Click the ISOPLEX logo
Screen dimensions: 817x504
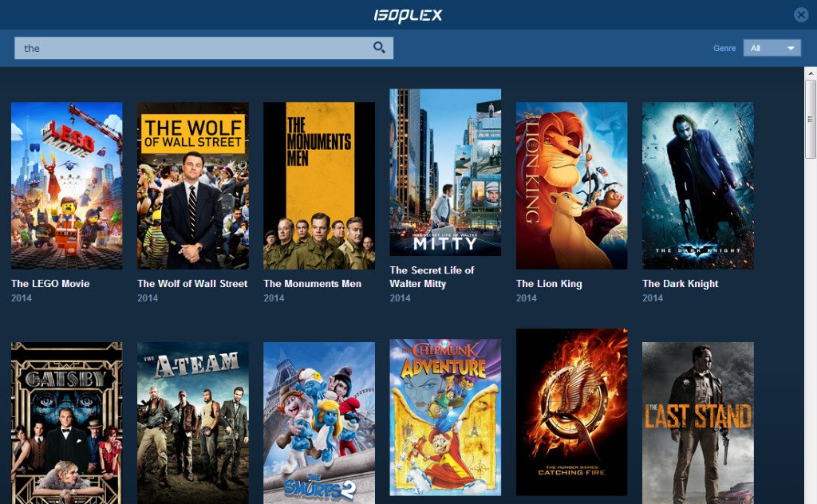[408, 15]
